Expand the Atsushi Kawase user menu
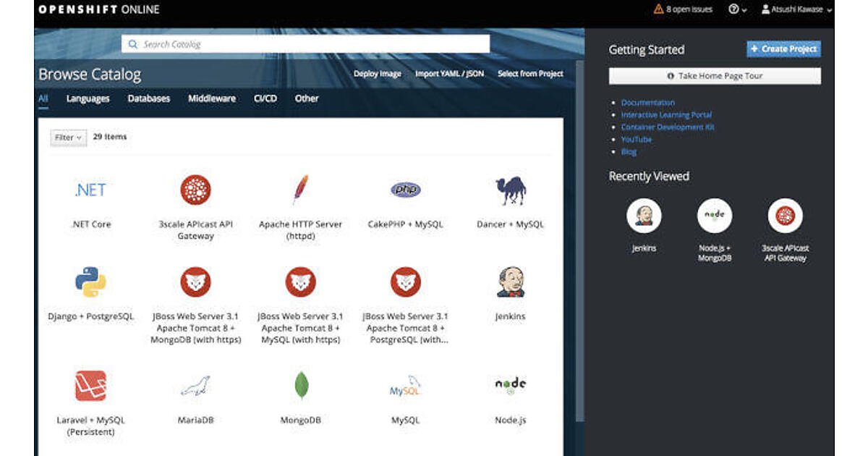The height and width of the screenshot is (456, 868). coord(796,9)
